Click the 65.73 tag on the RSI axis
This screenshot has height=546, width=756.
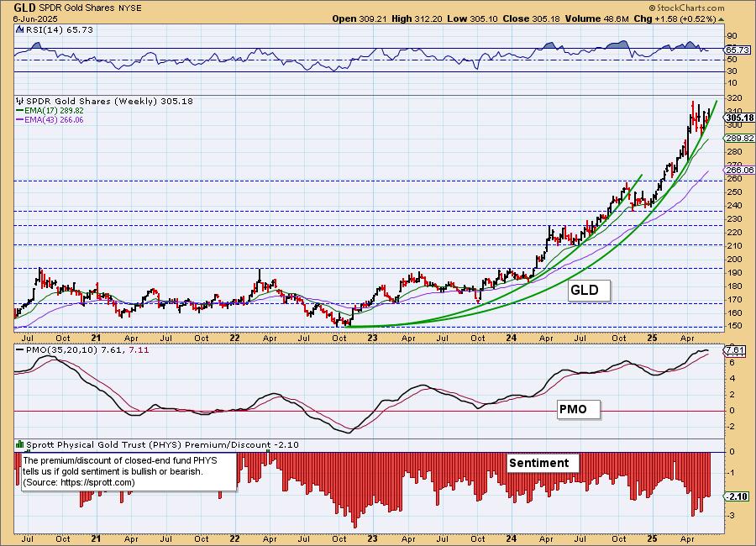click(738, 50)
